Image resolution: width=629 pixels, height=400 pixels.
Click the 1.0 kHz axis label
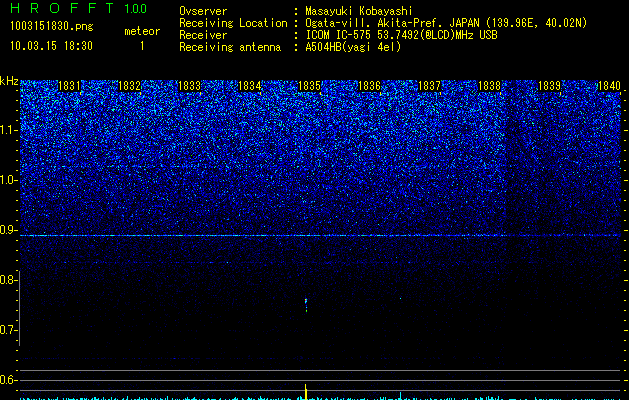[x=8, y=180]
